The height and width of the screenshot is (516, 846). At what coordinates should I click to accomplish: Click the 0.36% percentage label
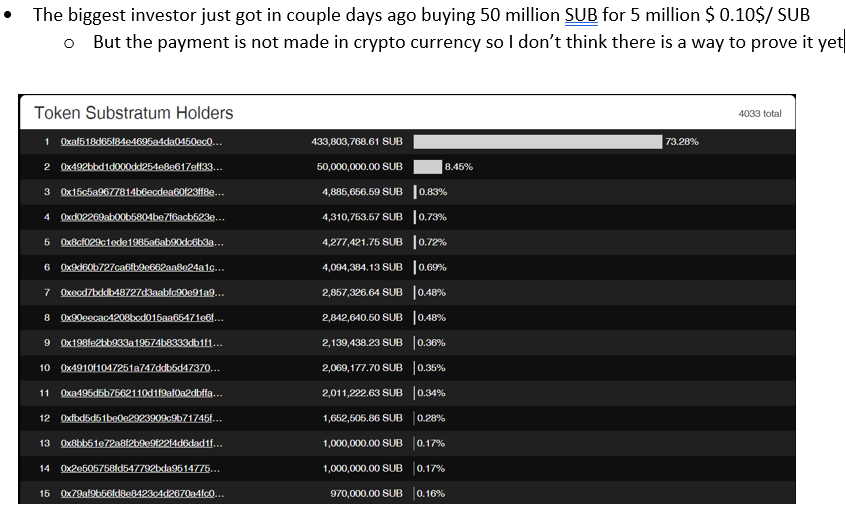pos(432,343)
